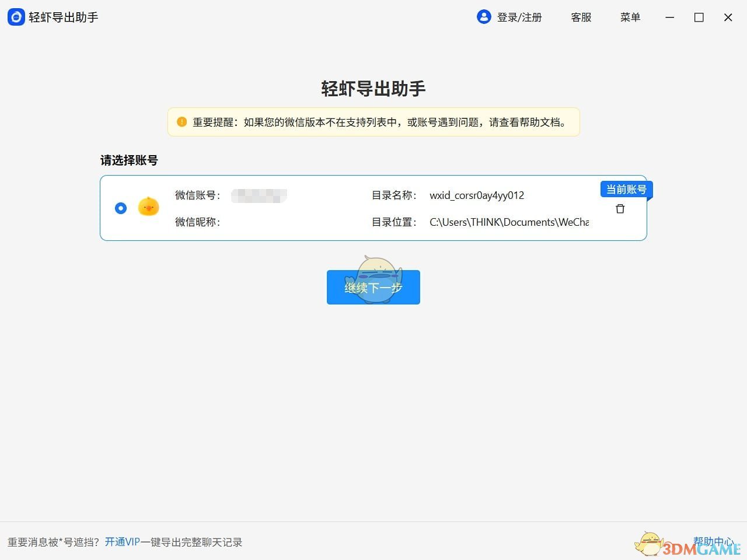Screen dimensions: 747x560
Task: Click the orange warning icon in the reminder banner
Action: click(x=181, y=122)
